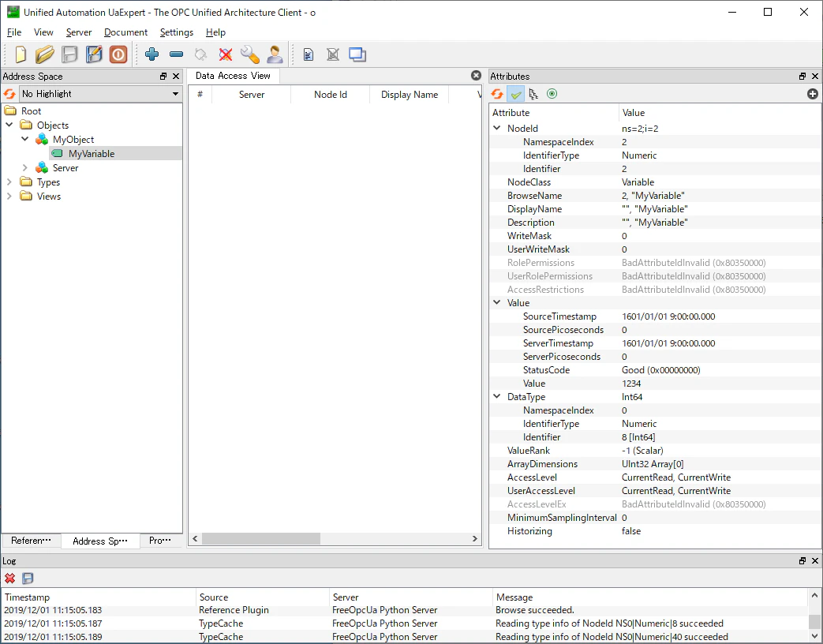Add a server with the blue plus icon
Screen dimensions: 823x644
click(x=152, y=54)
